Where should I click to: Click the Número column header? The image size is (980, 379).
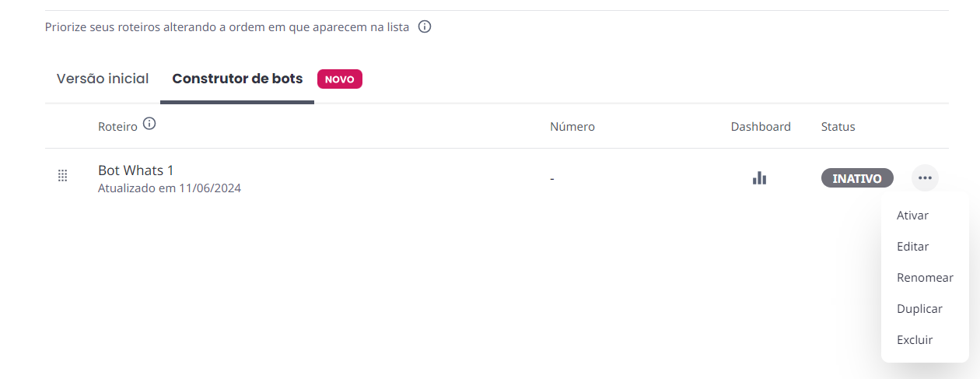(x=572, y=127)
